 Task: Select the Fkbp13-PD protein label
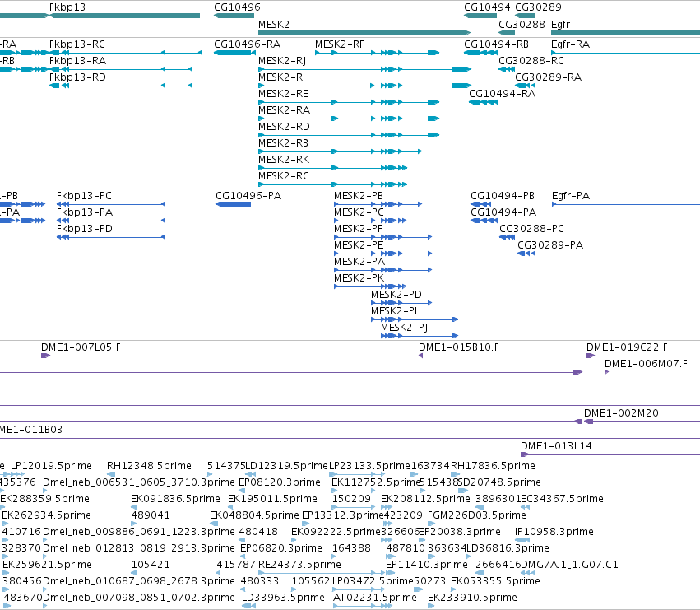coord(85,229)
